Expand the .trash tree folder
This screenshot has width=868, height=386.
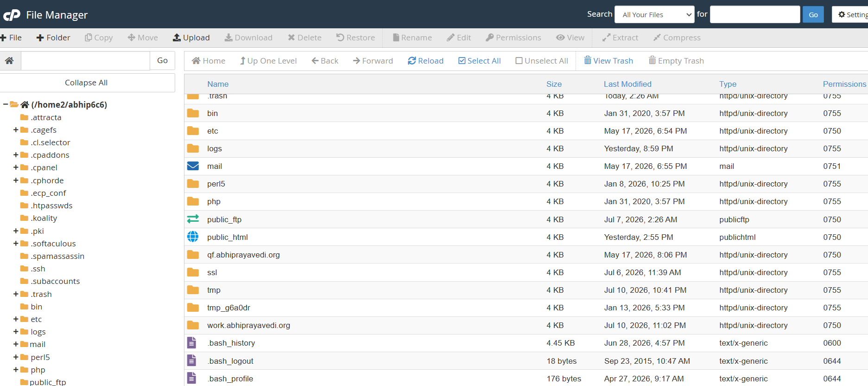coord(16,294)
